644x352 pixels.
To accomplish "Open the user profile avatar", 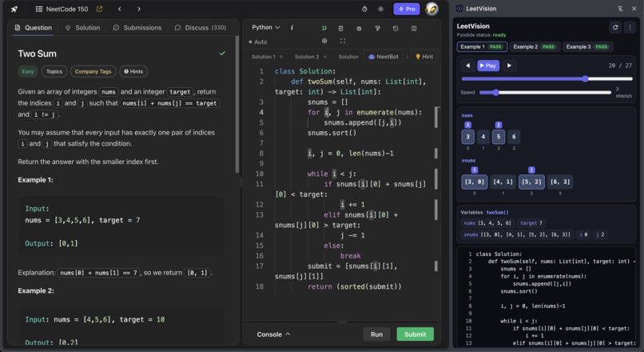I will click(431, 9).
